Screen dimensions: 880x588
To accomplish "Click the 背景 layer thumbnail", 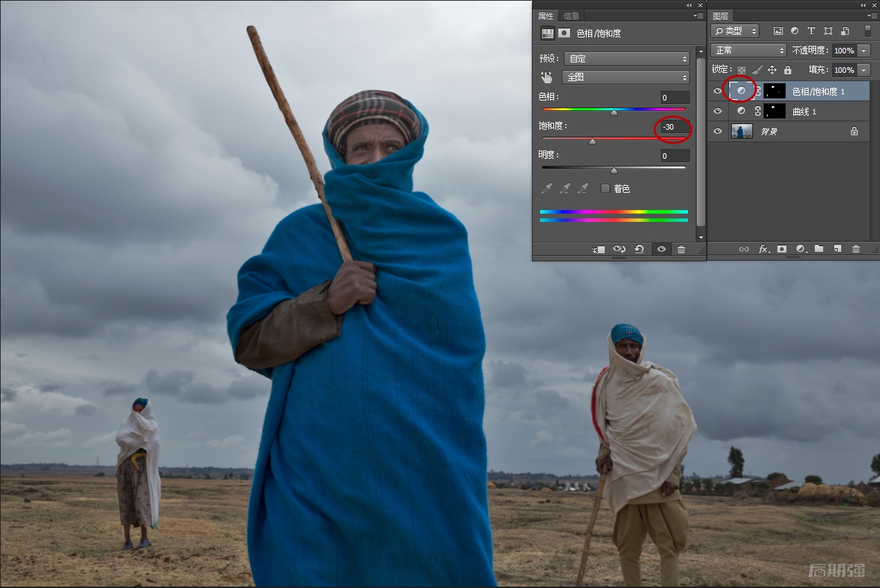I will coord(742,131).
